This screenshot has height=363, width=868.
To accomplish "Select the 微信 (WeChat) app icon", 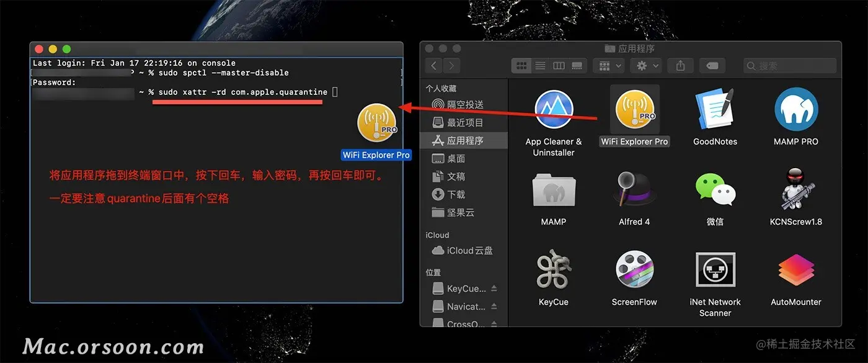I will click(715, 190).
